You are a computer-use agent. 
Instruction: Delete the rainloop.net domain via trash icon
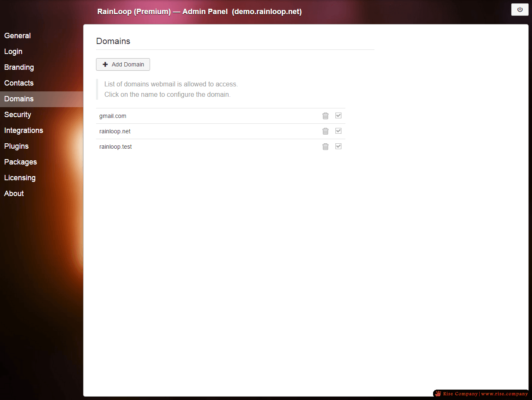(x=325, y=131)
